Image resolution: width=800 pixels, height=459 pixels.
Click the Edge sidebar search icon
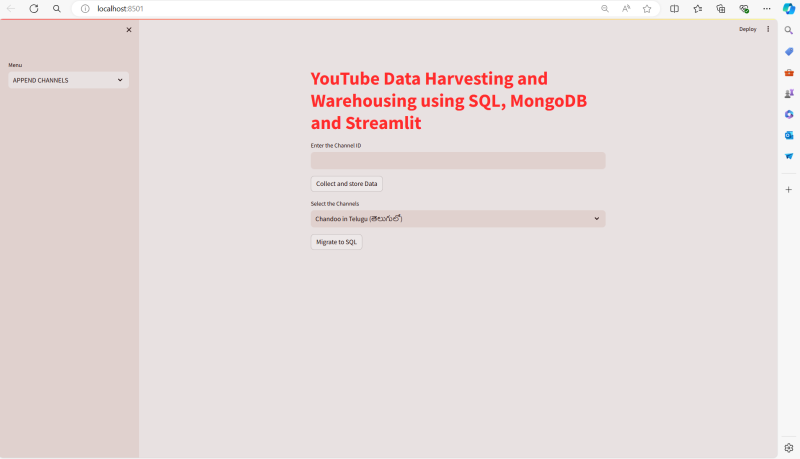[x=789, y=31]
